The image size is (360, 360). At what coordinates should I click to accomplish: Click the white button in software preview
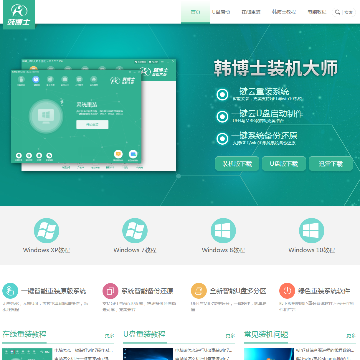click(x=92, y=124)
